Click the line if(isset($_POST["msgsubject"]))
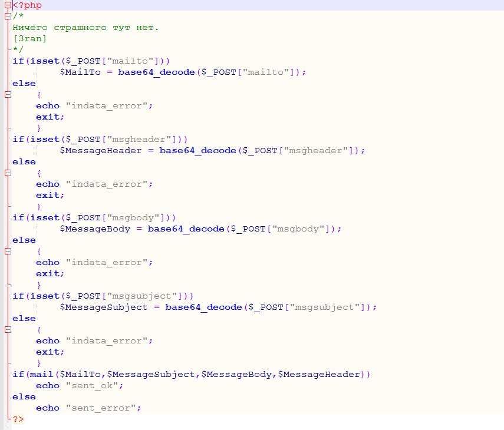Viewport: 504px width, 430px height. point(103,296)
